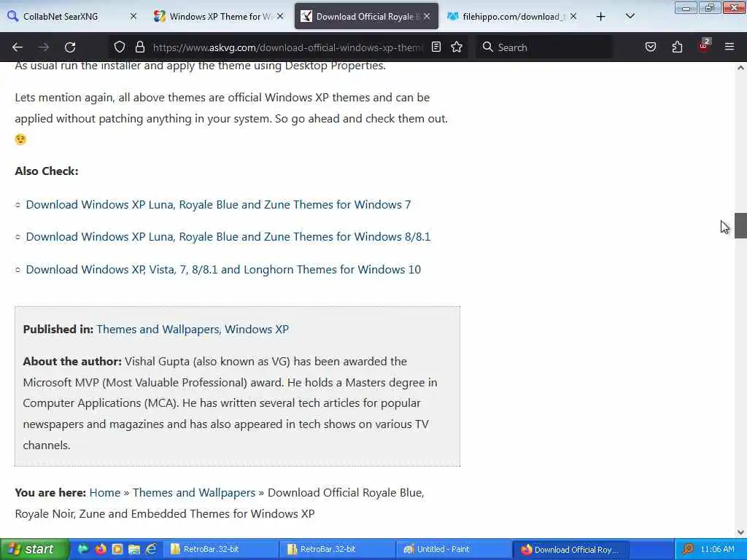747x560 pixels.
Task: Open the Windows start menu
Action: coord(35,550)
